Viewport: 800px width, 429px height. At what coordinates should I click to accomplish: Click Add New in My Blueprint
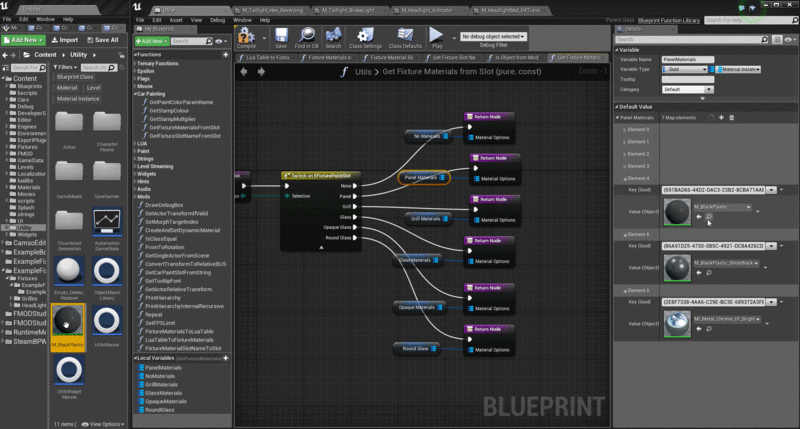pyautogui.click(x=152, y=41)
